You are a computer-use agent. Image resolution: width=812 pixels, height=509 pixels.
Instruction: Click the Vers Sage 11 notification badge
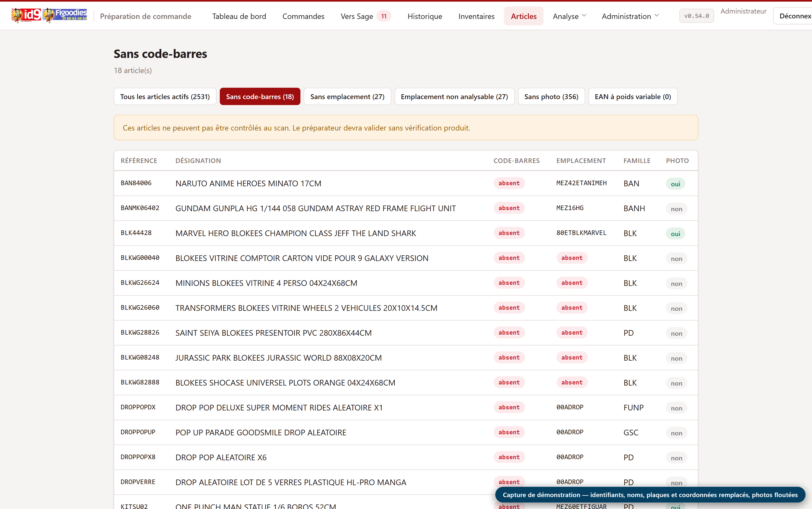384,16
